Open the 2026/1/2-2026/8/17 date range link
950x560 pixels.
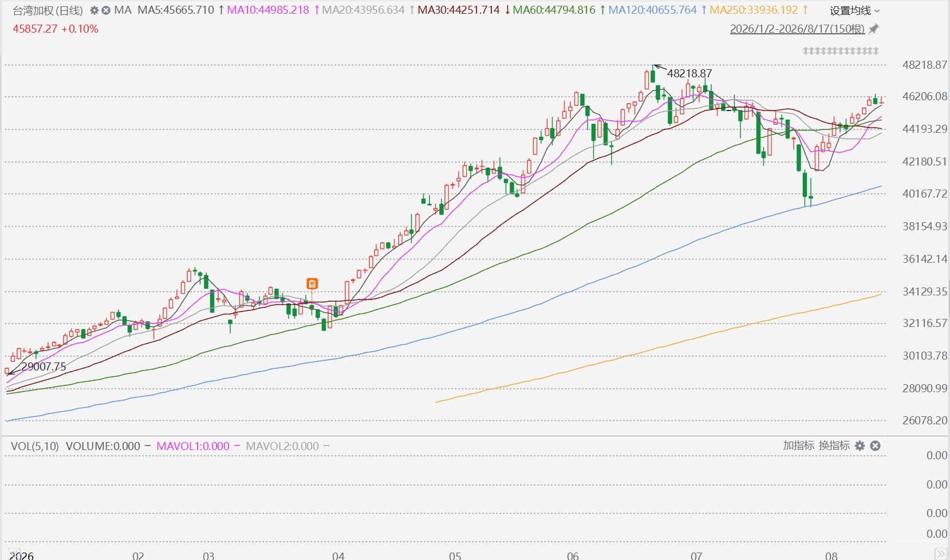coord(797,29)
